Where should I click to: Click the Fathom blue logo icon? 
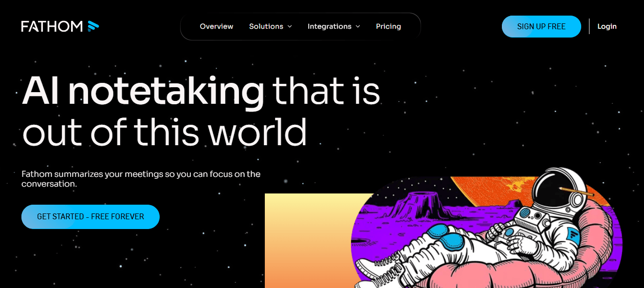tap(93, 26)
